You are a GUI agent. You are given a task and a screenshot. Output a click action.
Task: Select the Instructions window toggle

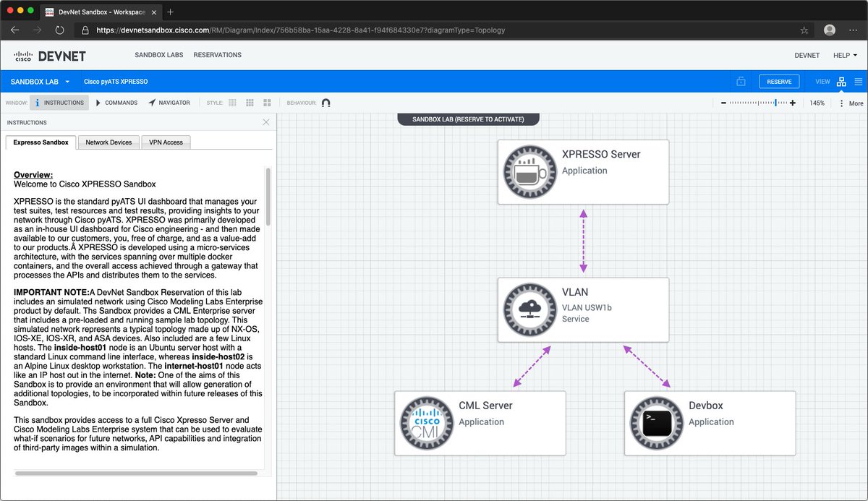(59, 103)
